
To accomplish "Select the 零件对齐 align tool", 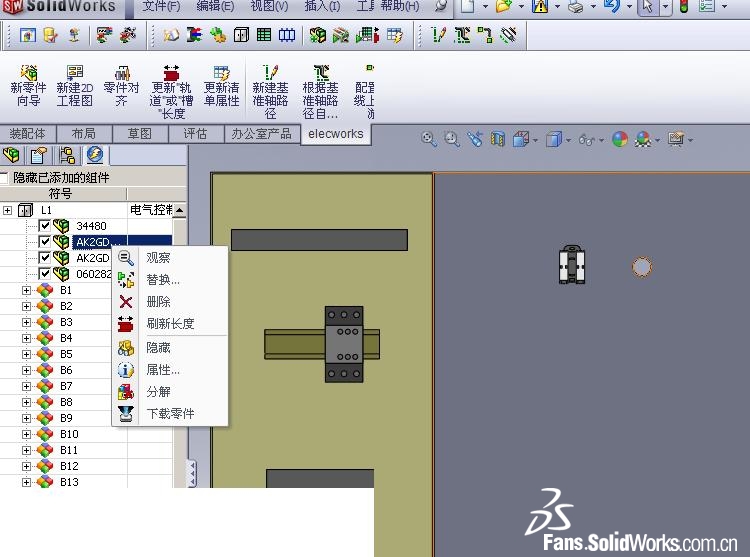I will coord(121,86).
